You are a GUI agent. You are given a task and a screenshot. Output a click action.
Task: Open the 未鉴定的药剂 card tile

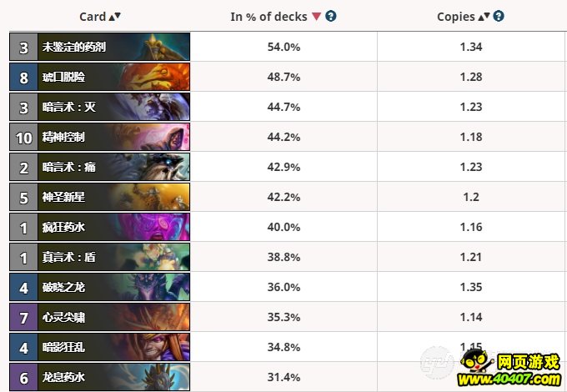(x=99, y=47)
